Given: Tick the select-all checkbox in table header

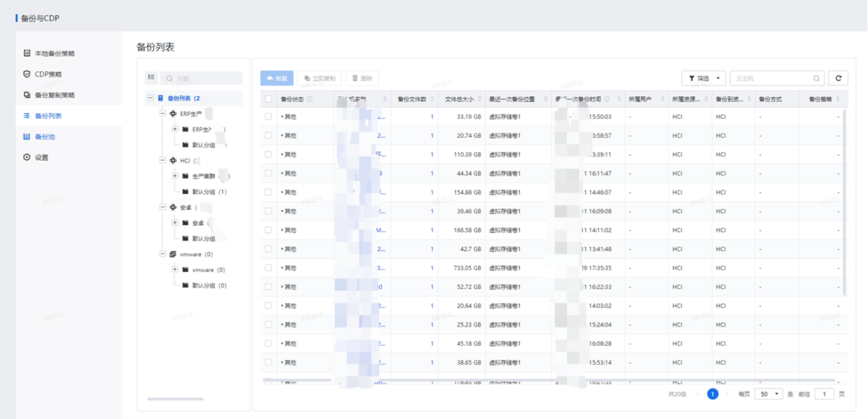Looking at the screenshot, I should pos(269,100).
